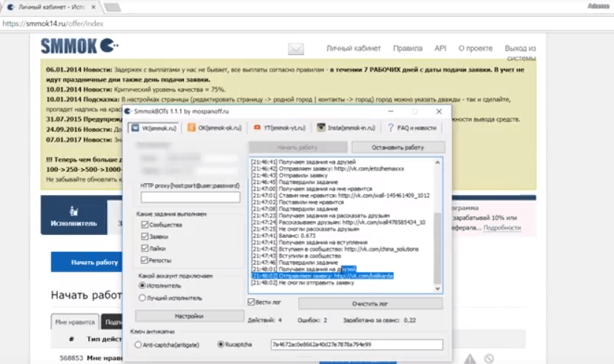
Task: Select Anti-captcha(antigate) radio option
Action: pyautogui.click(x=138, y=345)
